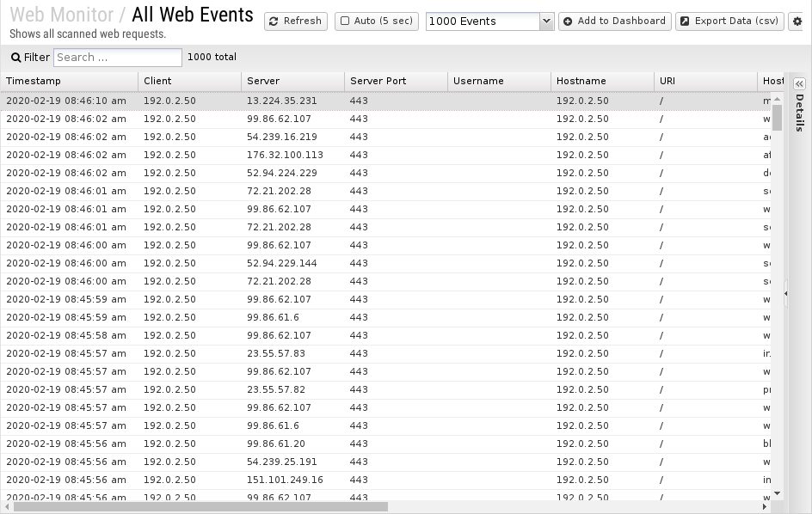The image size is (812, 514).
Task: Click the 1000 total count label
Action: (212, 57)
